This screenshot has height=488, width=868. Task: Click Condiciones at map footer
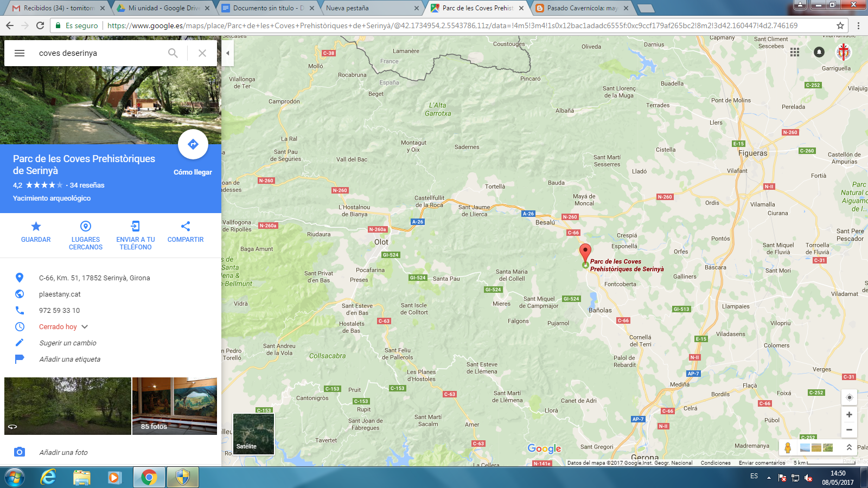[x=716, y=463]
